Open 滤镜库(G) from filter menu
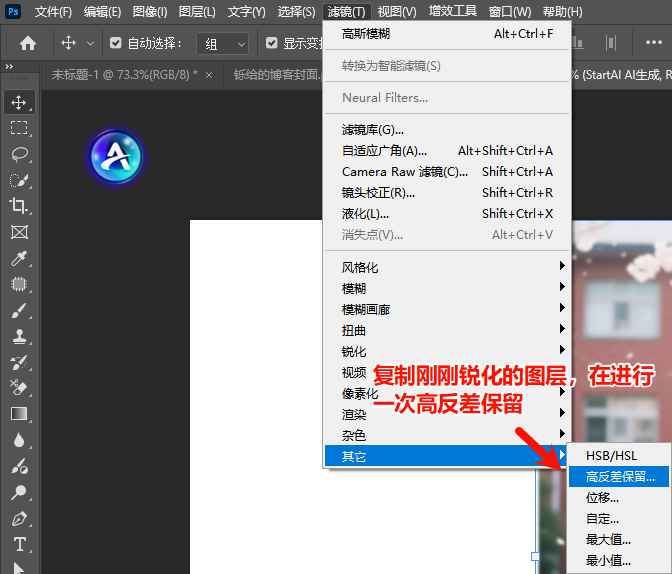This screenshot has height=574, width=672. pyautogui.click(x=447, y=129)
